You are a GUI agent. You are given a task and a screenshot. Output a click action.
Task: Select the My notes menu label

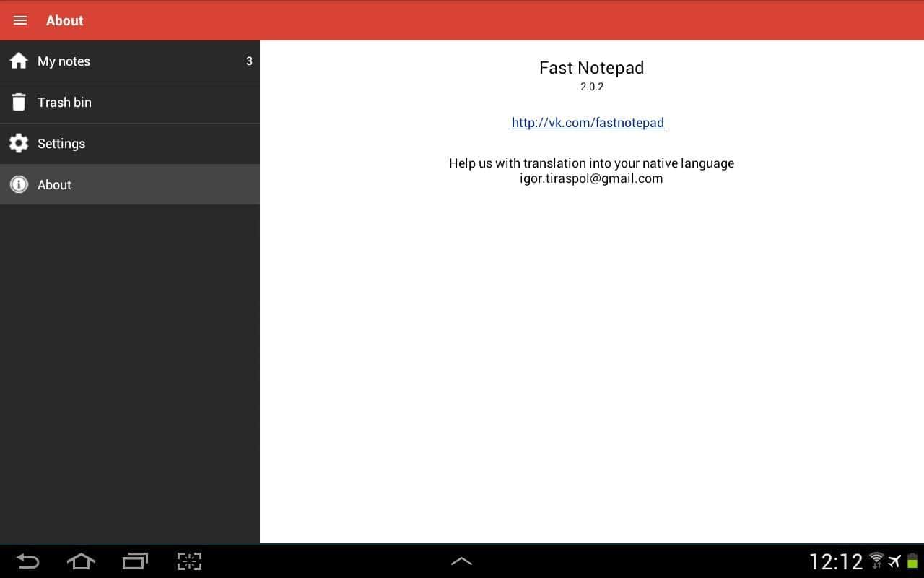tap(64, 61)
